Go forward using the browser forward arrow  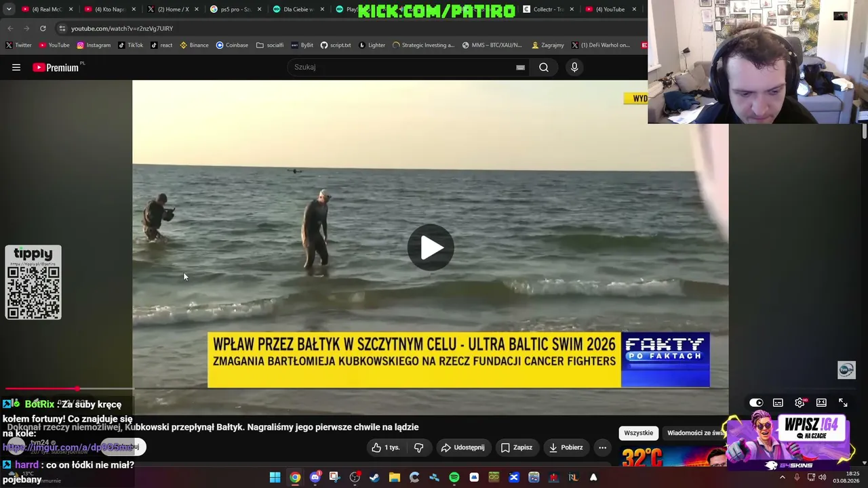tap(26, 28)
